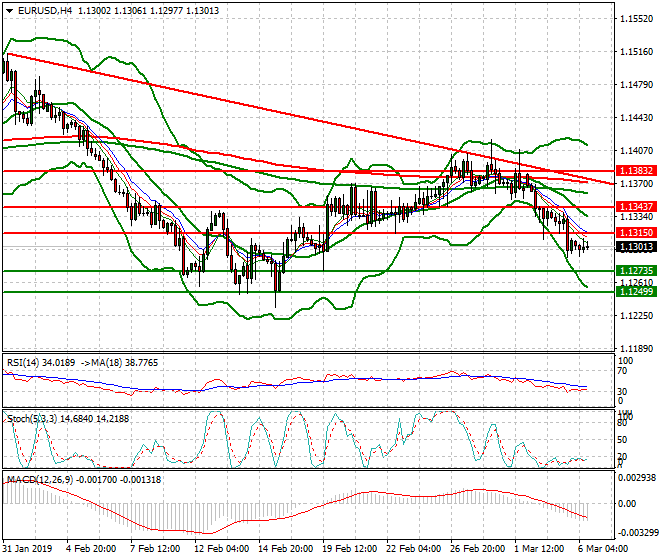Click the 1.14790 price axis value
The image size is (660, 560).
637,85
